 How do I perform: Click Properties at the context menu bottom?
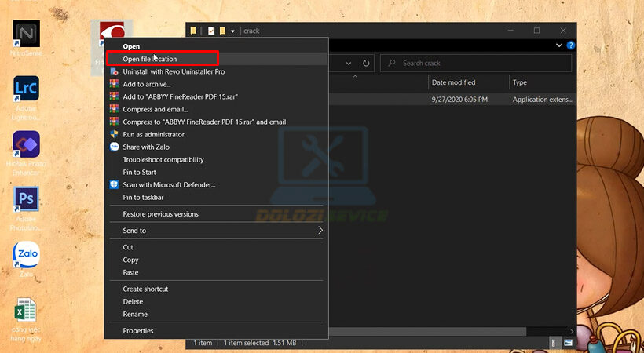click(x=138, y=330)
